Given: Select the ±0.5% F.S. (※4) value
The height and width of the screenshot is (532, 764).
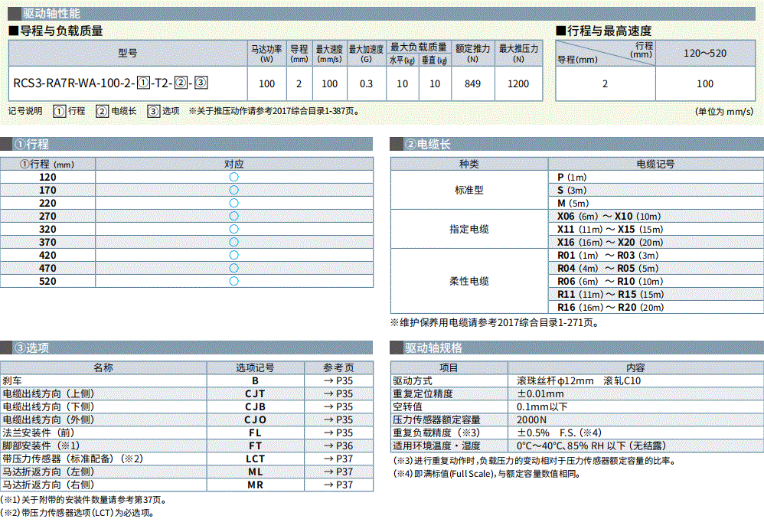Looking at the screenshot, I should point(560,432).
